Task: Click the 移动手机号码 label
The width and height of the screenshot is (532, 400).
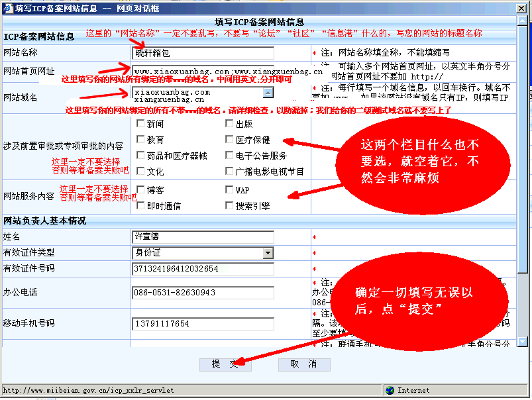Action: (28, 323)
